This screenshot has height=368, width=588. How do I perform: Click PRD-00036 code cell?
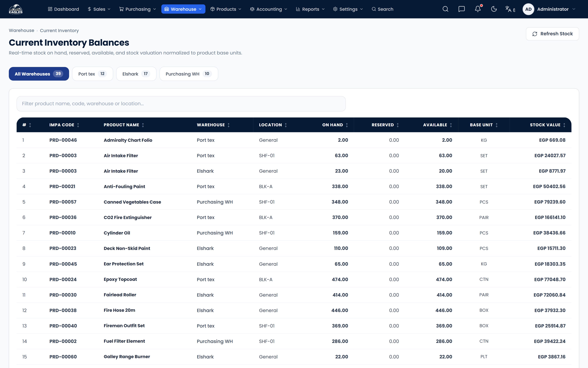[63, 217]
